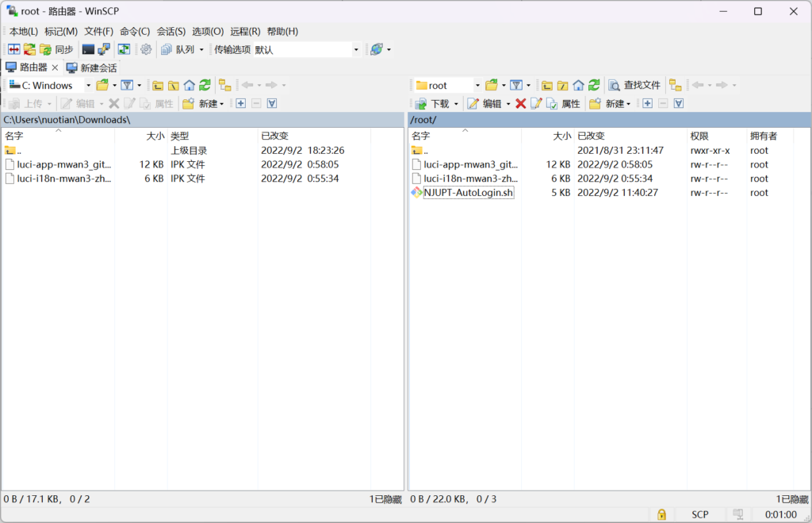The width and height of the screenshot is (812, 523).
Task: Go to local root directory icon
Action: point(174,85)
